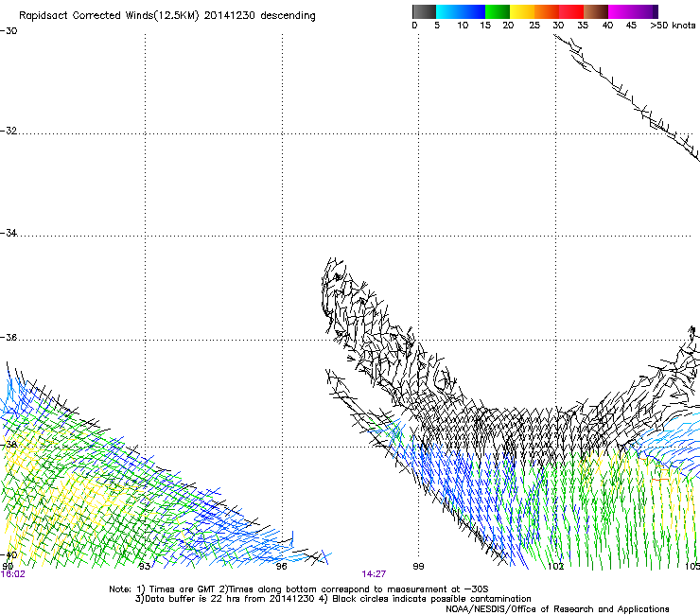Click the pass time label 14:27
Viewport: 700px width, 615px height.
(374, 574)
